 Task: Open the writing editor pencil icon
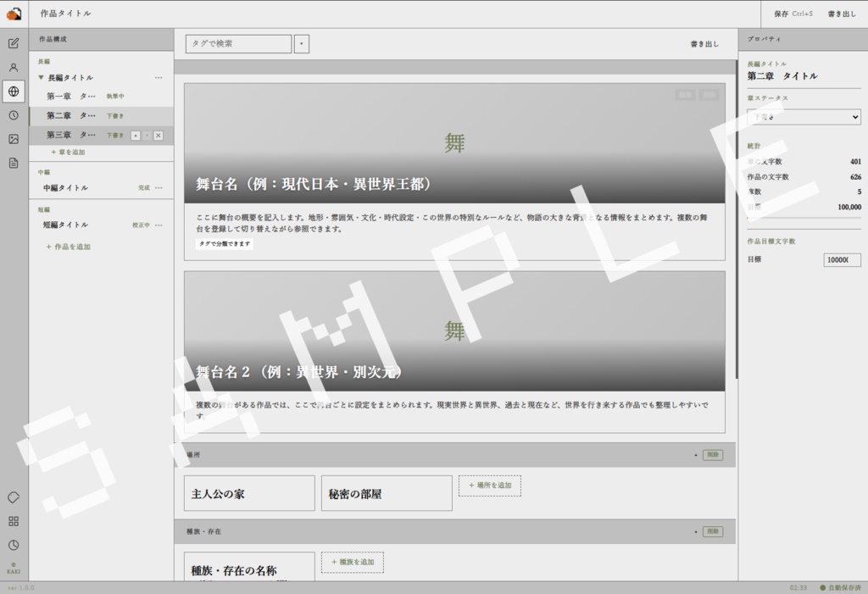tap(14, 43)
